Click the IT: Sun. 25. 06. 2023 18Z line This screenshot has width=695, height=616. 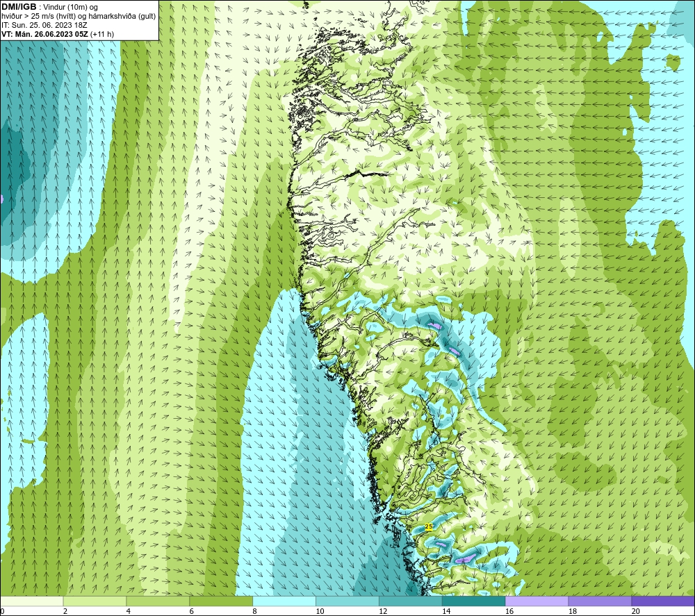tap(44, 25)
